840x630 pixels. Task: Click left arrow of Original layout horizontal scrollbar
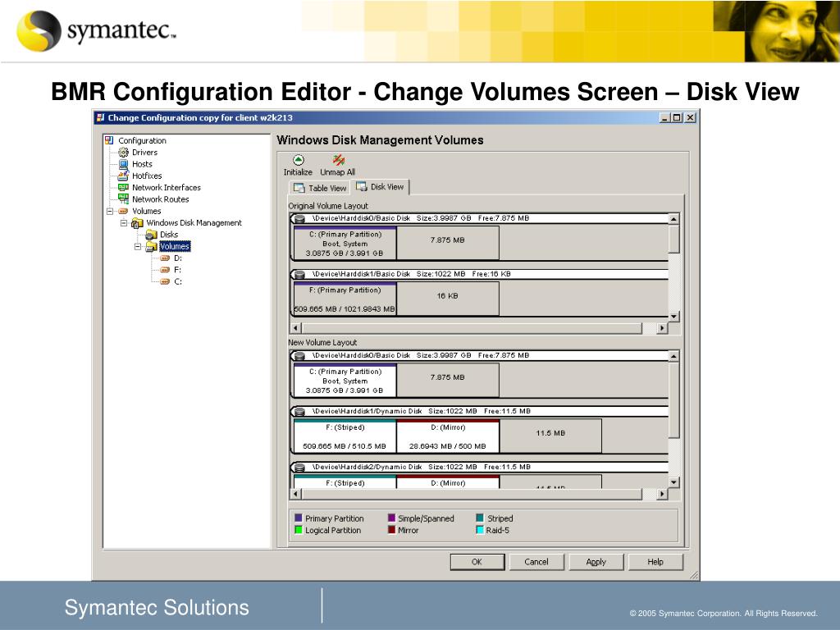295,328
